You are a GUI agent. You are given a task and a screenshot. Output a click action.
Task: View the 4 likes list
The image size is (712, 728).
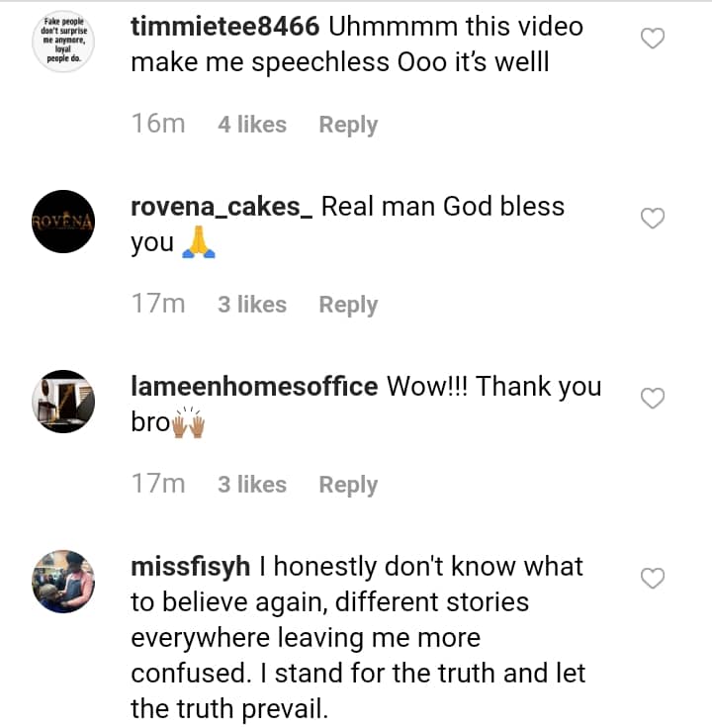click(252, 125)
